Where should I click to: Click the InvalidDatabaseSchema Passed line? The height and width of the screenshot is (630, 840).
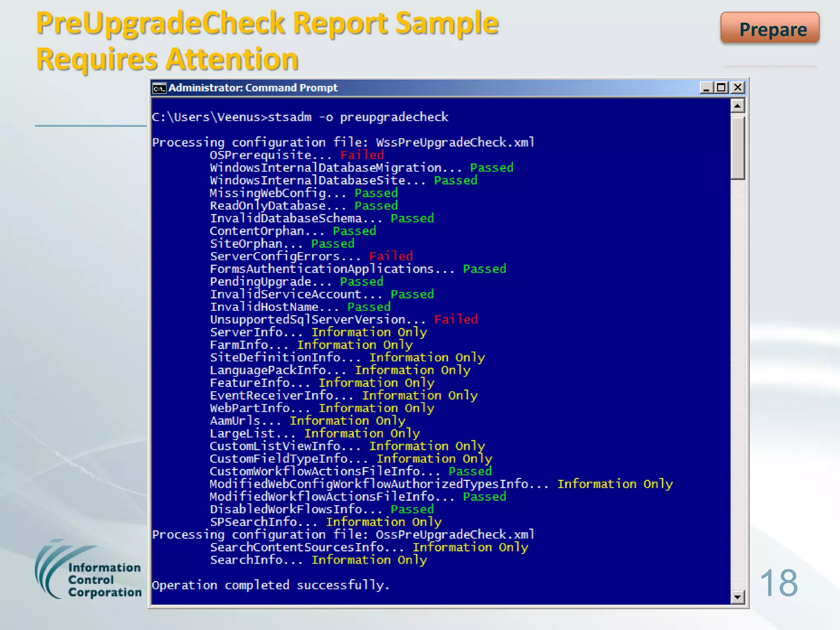(x=322, y=218)
